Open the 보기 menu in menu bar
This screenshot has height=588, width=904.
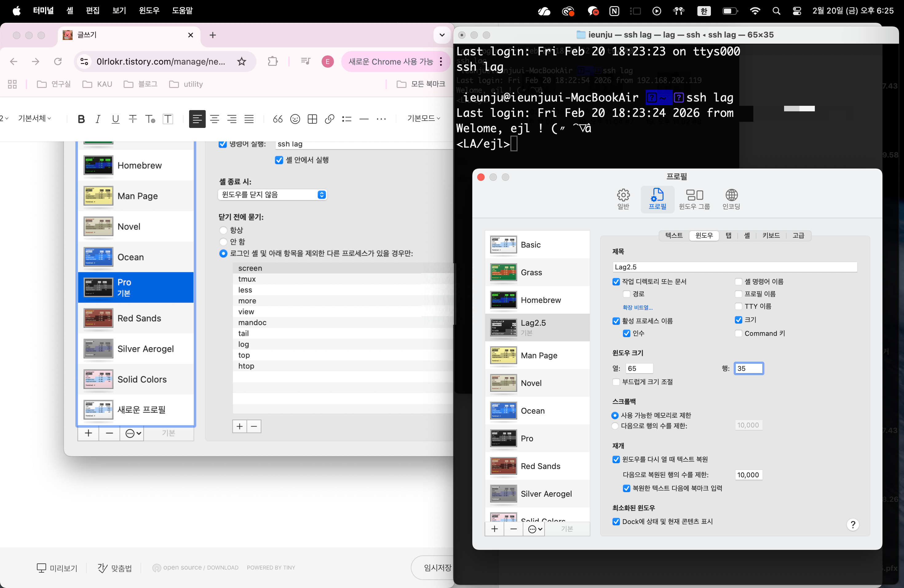119,10
